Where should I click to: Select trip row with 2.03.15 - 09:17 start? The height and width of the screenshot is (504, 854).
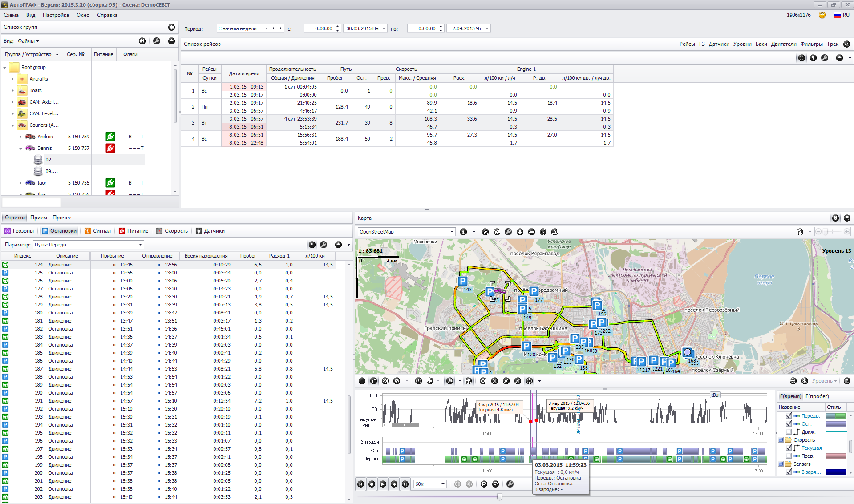397,107
